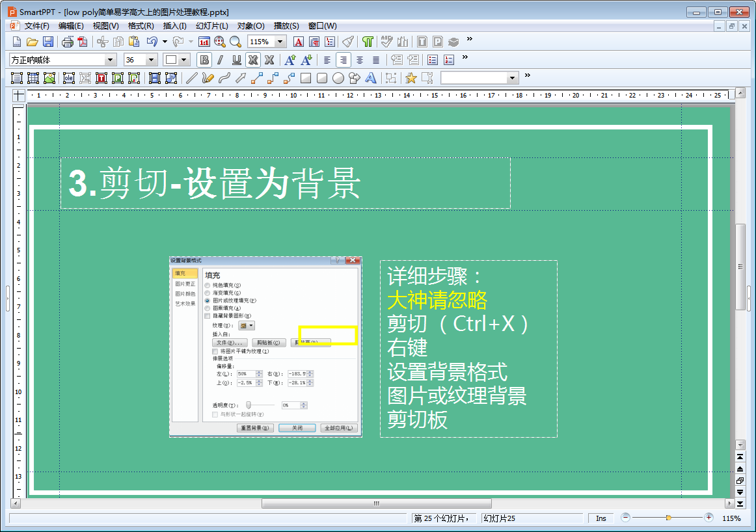Pick the format painter brush
756x532 pixels.
[348, 42]
